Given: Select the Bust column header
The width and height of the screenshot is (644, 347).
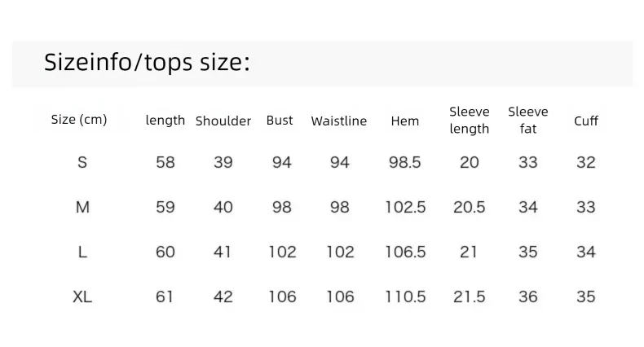Looking at the screenshot, I should coord(280,121).
